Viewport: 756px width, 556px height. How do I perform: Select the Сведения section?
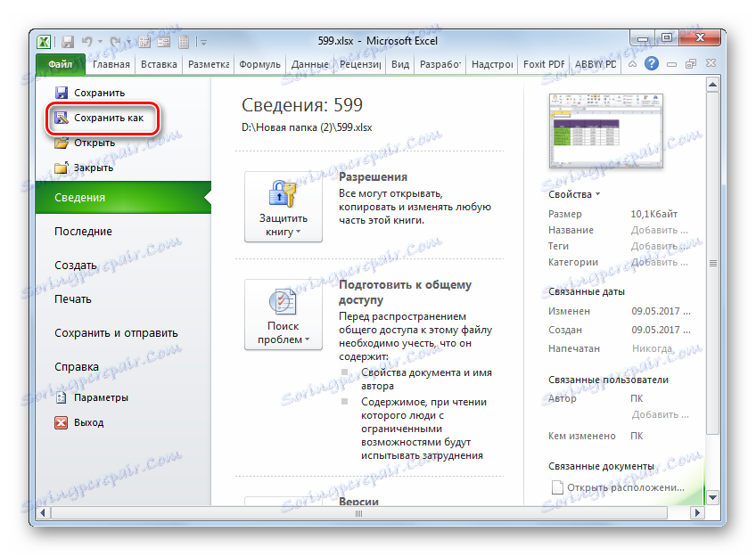[x=123, y=198]
